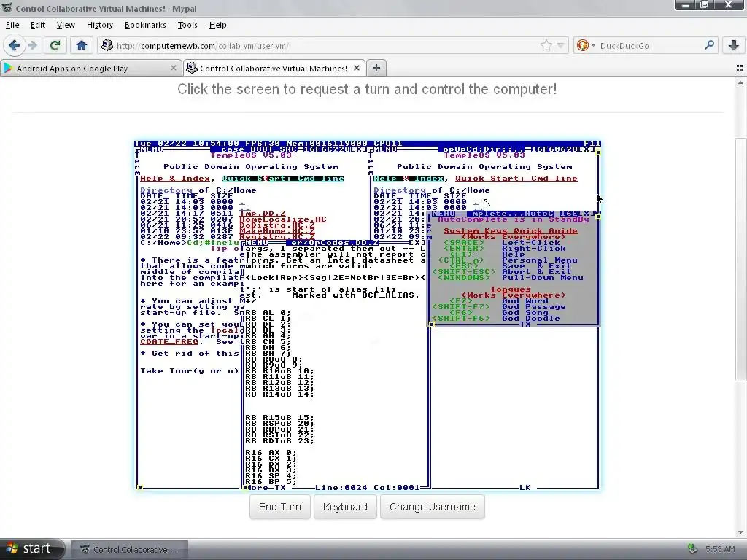Click the God Passage entry
The image size is (747, 560).
click(x=533, y=307)
